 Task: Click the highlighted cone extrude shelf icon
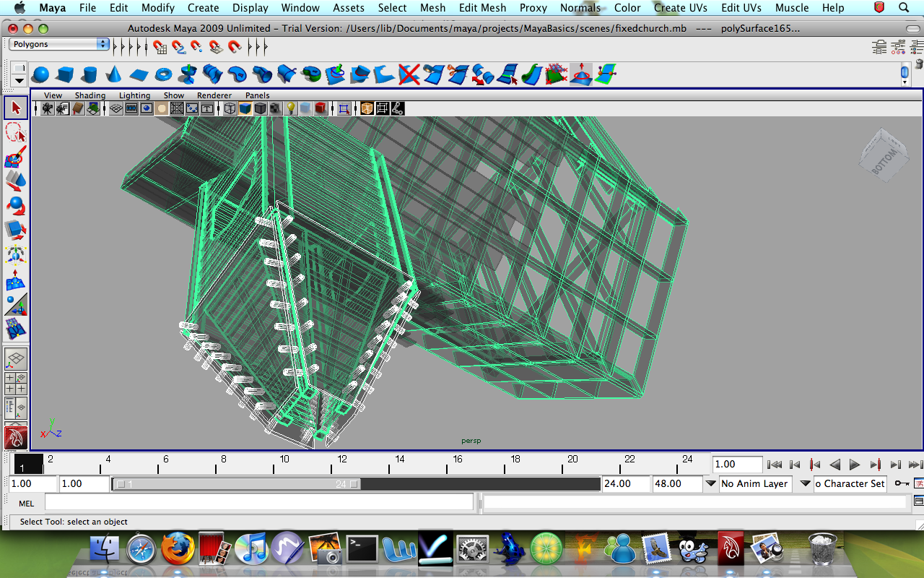[581, 74]
